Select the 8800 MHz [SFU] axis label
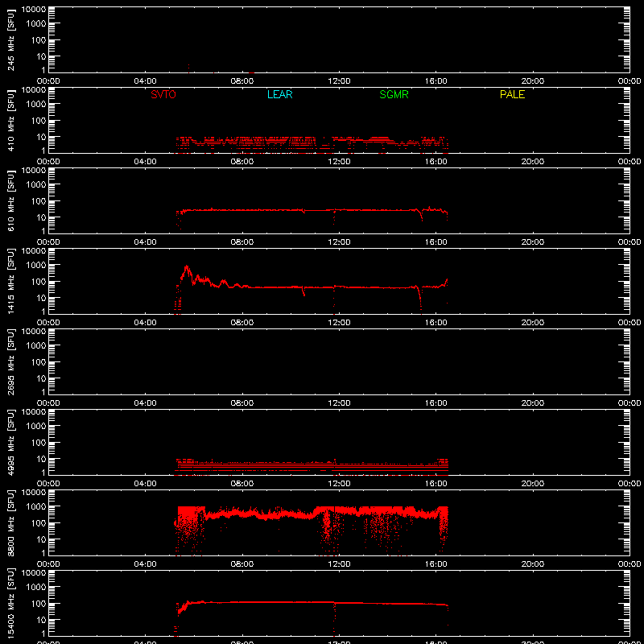This screenshot has height=644, width=644. pyautogui.click(x=11, y=522)
